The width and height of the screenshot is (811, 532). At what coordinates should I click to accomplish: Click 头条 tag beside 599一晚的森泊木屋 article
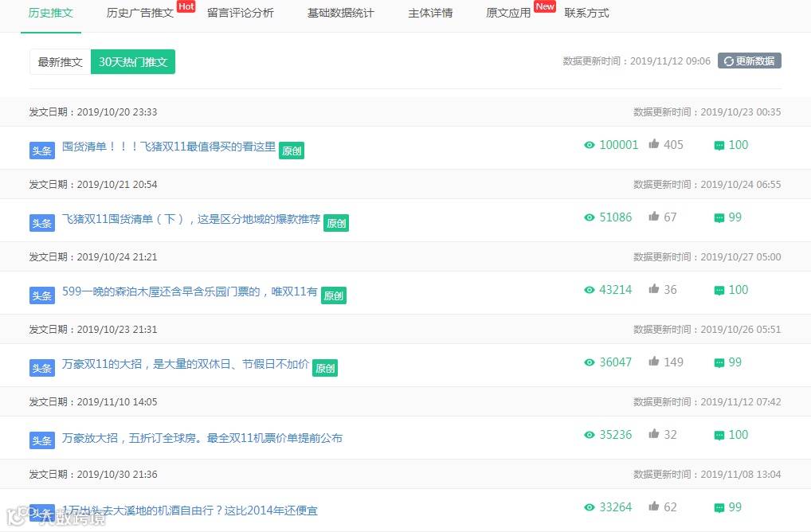click(x=42, y=295)
